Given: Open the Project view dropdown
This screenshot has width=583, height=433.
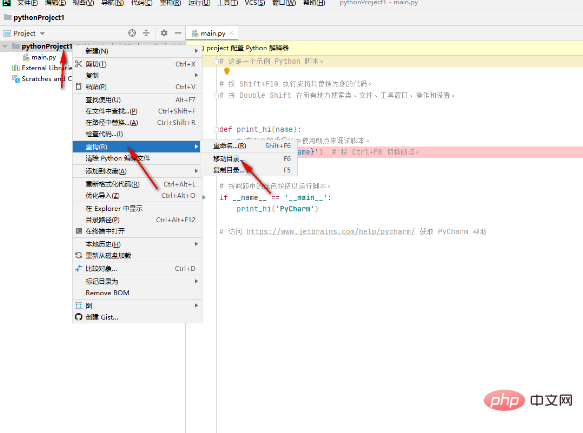Looking at the screenshot, I should point(42,33).
